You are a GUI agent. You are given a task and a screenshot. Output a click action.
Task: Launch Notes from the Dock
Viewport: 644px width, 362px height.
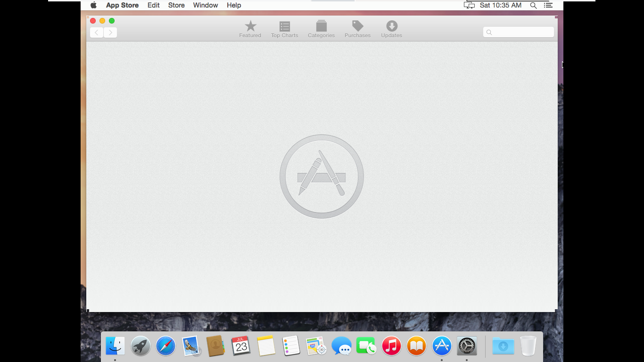tap(266, 346)
